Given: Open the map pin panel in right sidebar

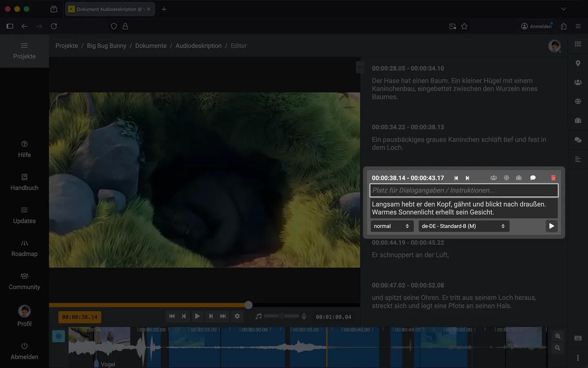Looking at the screenshot, I should [578, 63].
